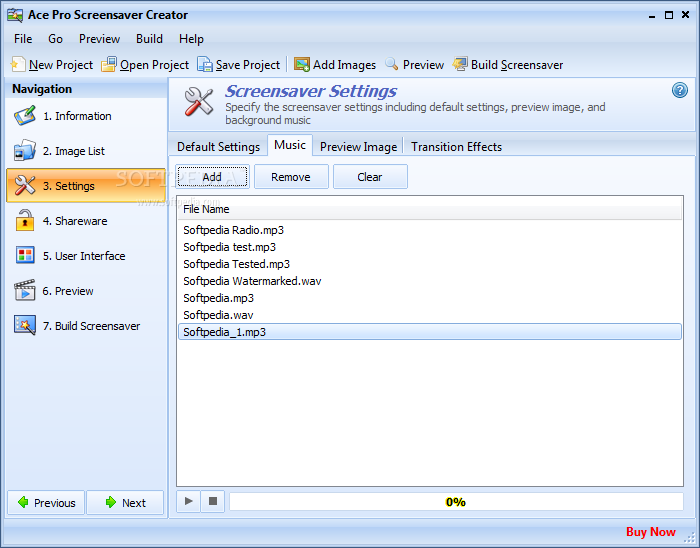The width and height of the screenshot is (700, 548).
Task: Click the Add Images toolbar icon
Action: [x=302, y=64]
